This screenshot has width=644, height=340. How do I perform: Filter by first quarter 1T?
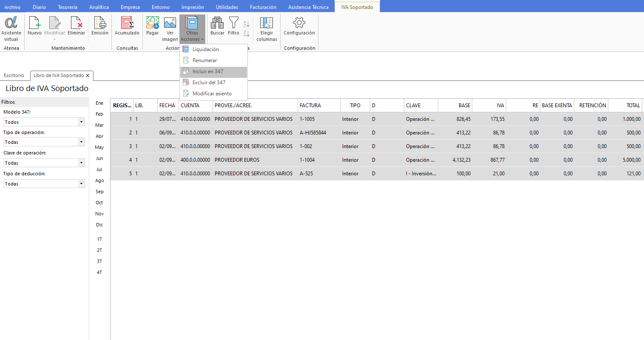coord(99,239)
